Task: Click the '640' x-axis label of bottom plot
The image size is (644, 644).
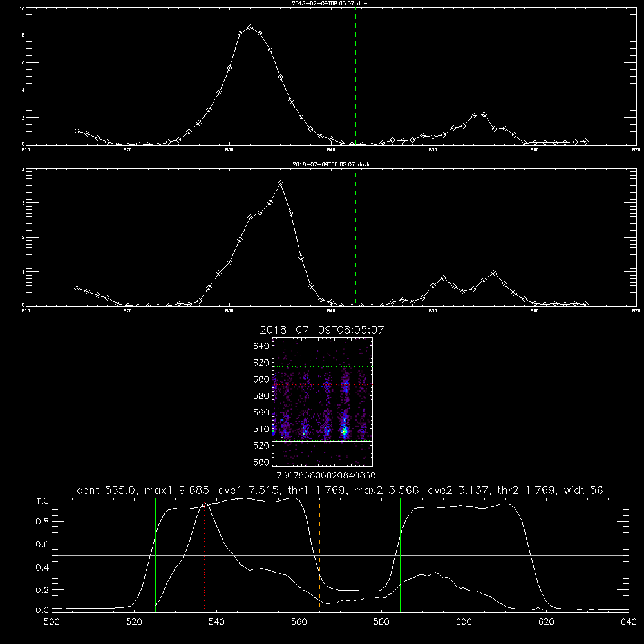Action: click(629, 622)
